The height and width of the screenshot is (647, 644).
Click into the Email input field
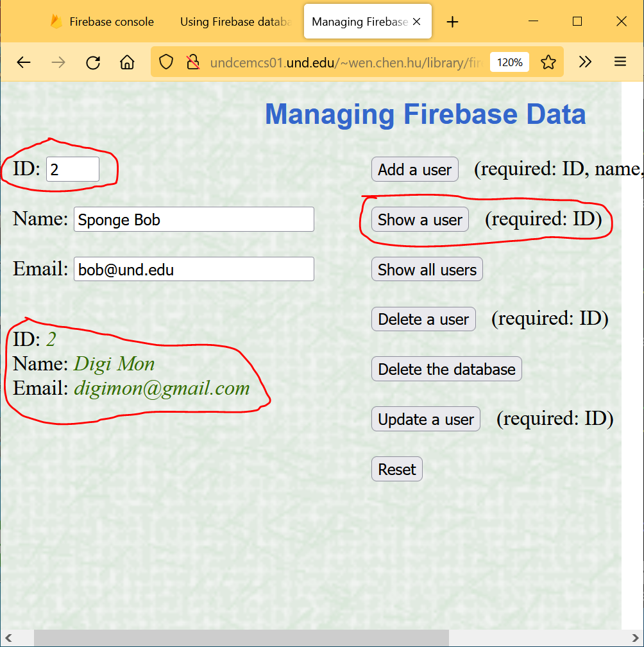[x=194, y=270]
